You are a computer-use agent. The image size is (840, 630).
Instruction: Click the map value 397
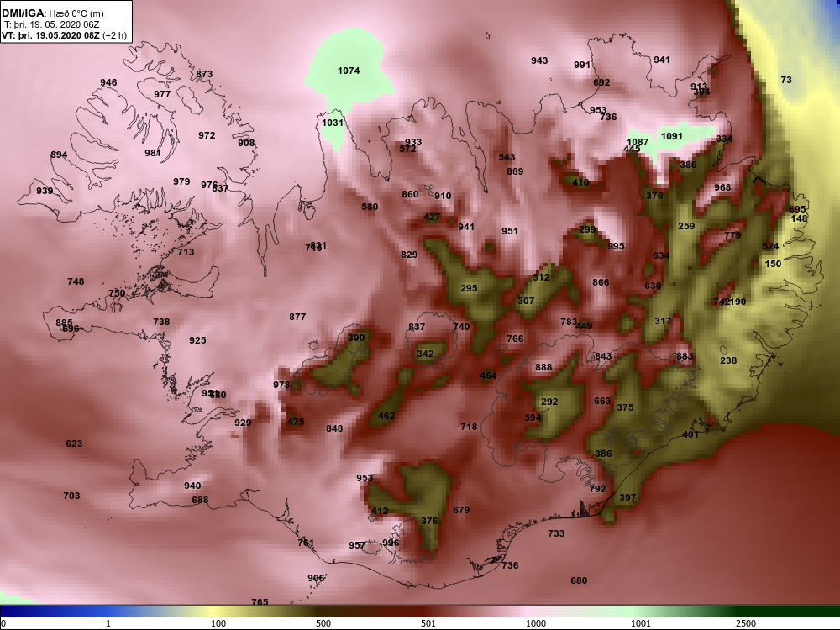click(627, 497)
